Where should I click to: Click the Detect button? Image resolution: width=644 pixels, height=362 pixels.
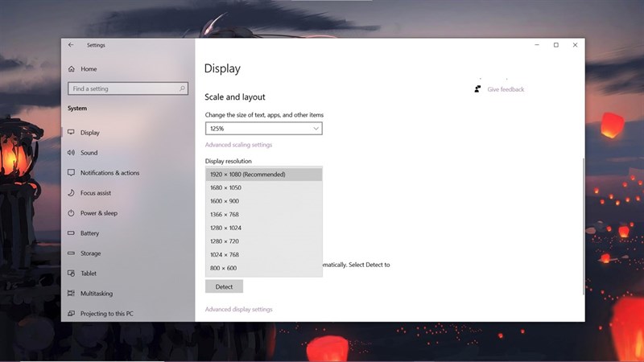point(225,286)
